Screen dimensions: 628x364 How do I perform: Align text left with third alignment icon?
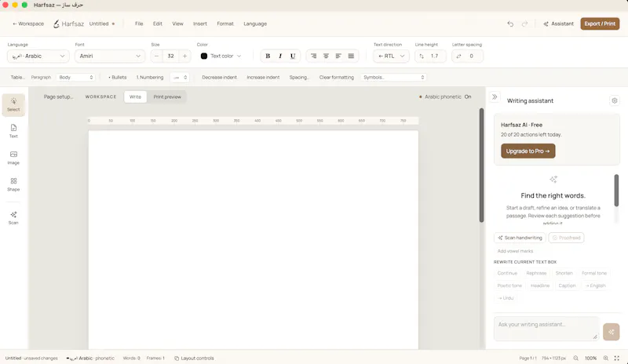click(338, 56)
